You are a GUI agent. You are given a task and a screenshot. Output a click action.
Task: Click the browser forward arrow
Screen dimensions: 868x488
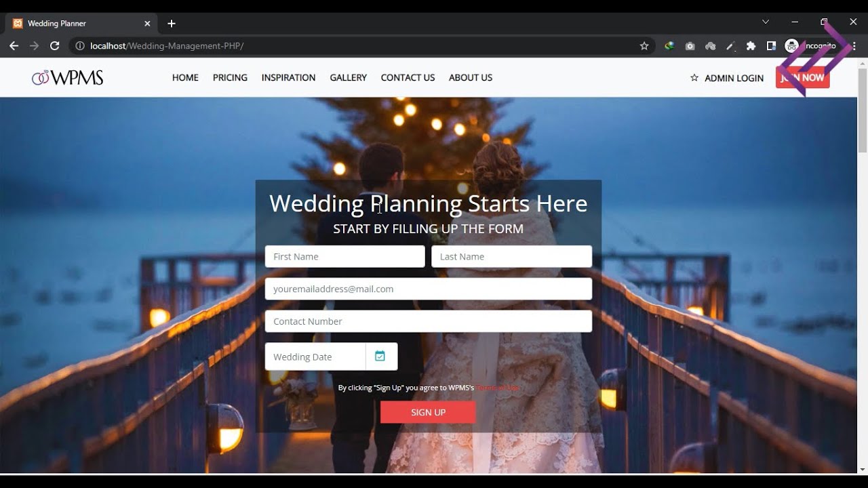[34, 46]
